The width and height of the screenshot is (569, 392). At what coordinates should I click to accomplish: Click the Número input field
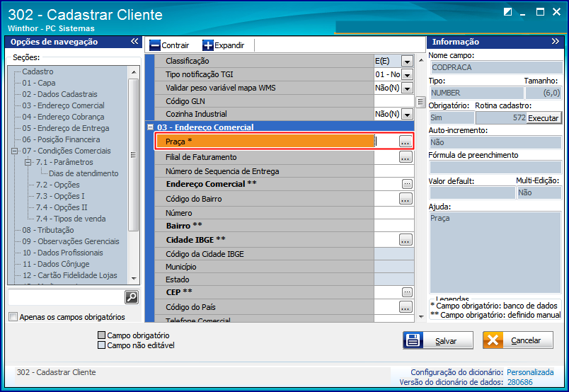[394, 213]
